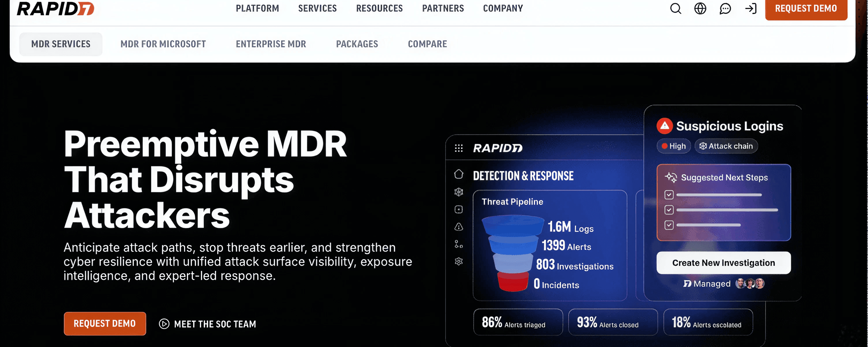Click the 86% Alerts triaged card
The image size is (868, 347).
point(518,322)
